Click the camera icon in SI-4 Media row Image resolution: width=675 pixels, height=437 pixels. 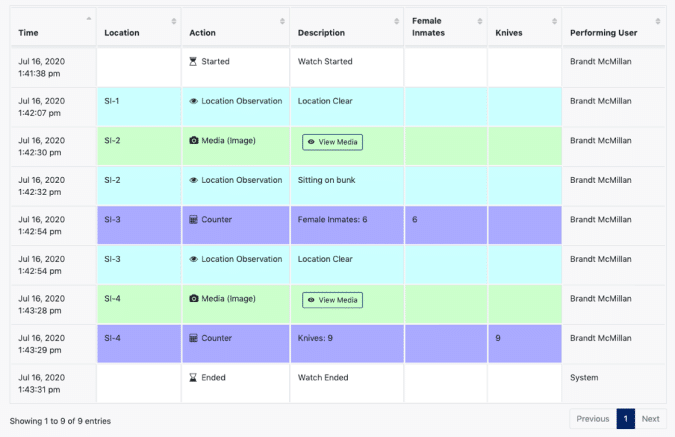tap(194, 299)
